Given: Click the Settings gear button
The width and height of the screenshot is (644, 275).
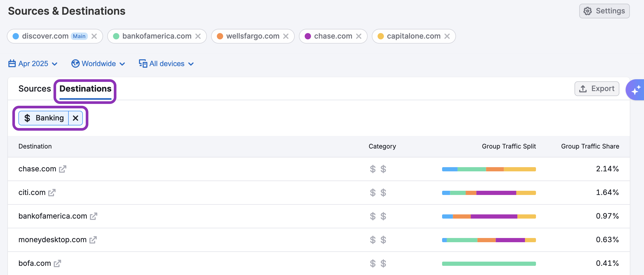Looking at the screenshot, I should coord(604,11).
